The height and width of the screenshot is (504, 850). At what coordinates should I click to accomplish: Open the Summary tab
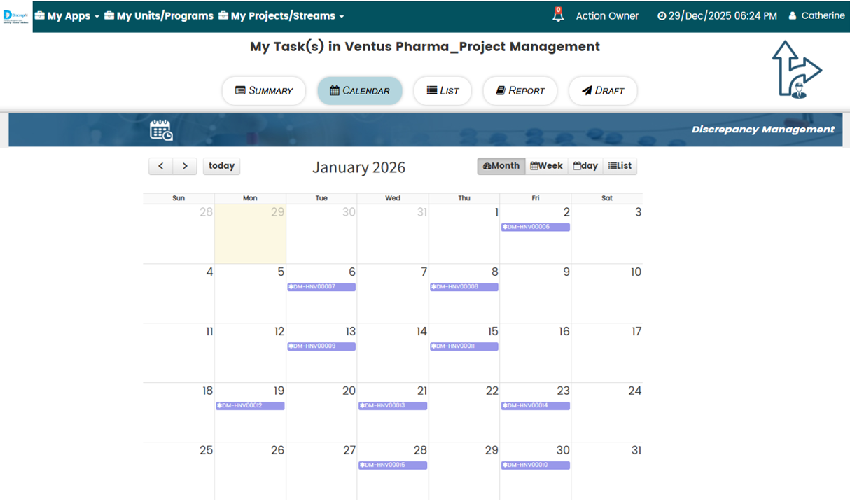point(264,90)
